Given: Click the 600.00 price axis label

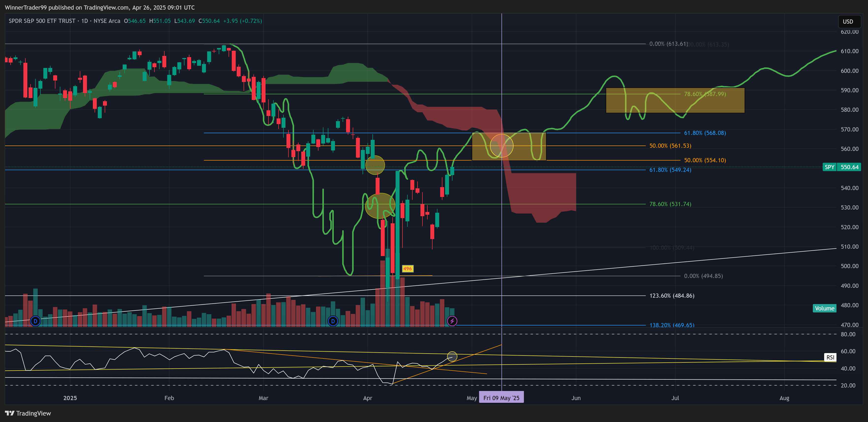Looking at the screenshot, I should pyautogui.click(x=850, y=71).
